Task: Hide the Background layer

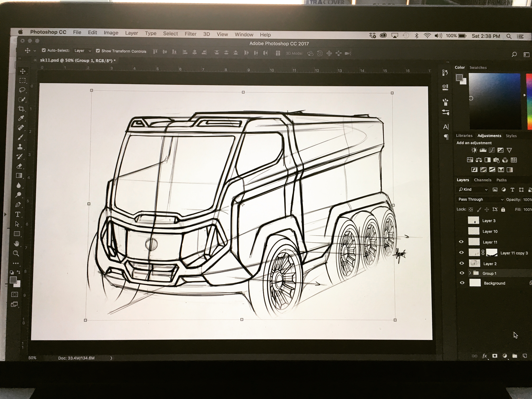Action: point(462,283)
